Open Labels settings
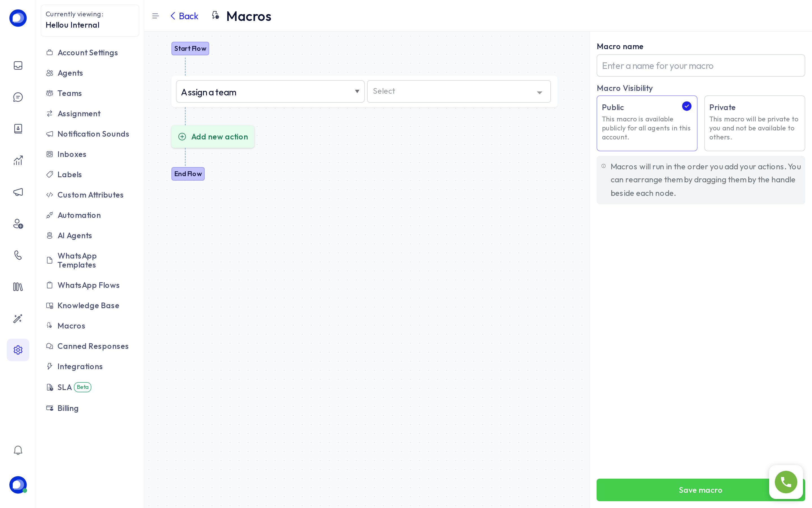The width and height of the screenshot is (812, 508). [x=69, y=175]
